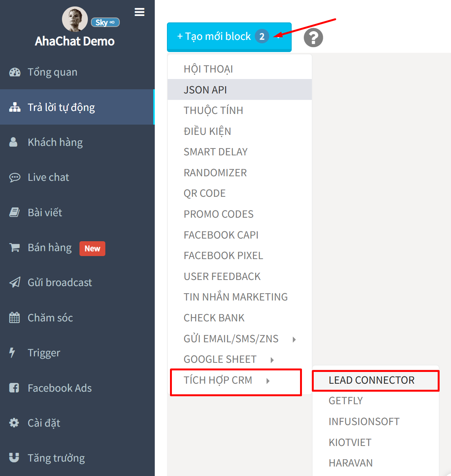This screenshot has width=451, height=476.
Task: Choose CHECK BANK option
Action: pyautogui.click(x=240, y=318)
